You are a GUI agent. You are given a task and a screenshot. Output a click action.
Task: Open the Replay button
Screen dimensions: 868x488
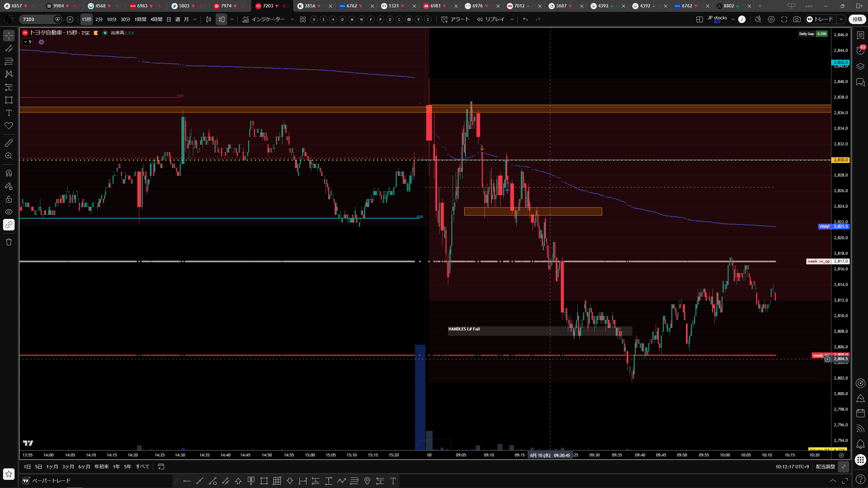[x=491, y=19]
